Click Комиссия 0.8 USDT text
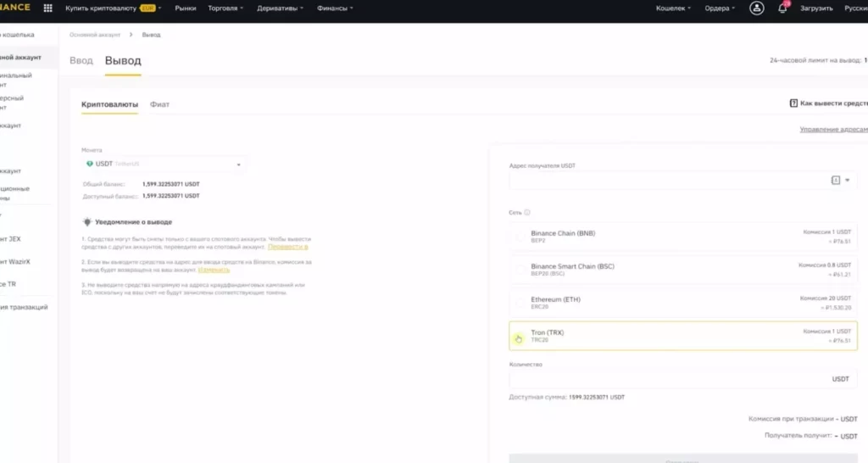 point(825,265)
